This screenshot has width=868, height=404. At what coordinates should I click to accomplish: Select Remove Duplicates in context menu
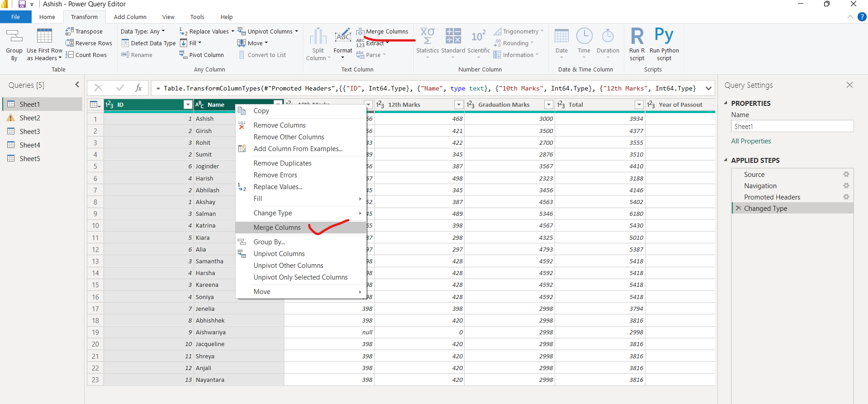click(282, 163)
